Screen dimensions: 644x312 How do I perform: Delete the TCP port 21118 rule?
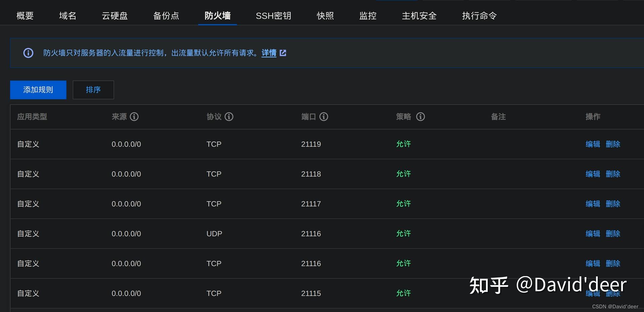[x=613, y=174]
